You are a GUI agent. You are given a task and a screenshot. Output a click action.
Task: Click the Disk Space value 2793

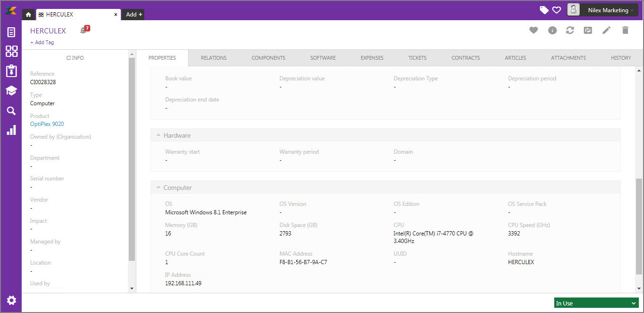pyautogui.click(x=286, y=233)
